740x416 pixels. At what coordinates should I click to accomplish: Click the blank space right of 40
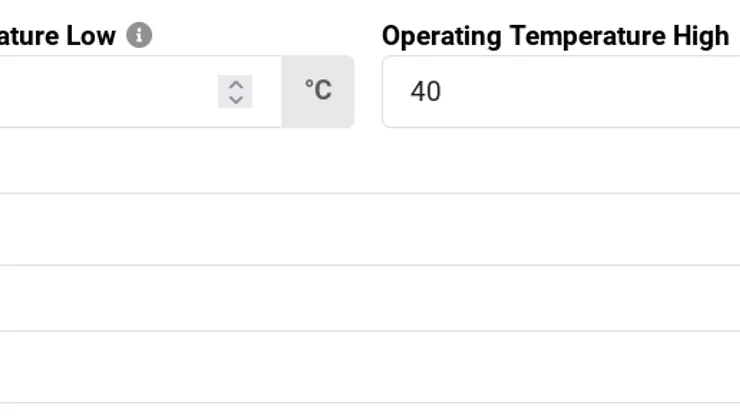[590, 92]
